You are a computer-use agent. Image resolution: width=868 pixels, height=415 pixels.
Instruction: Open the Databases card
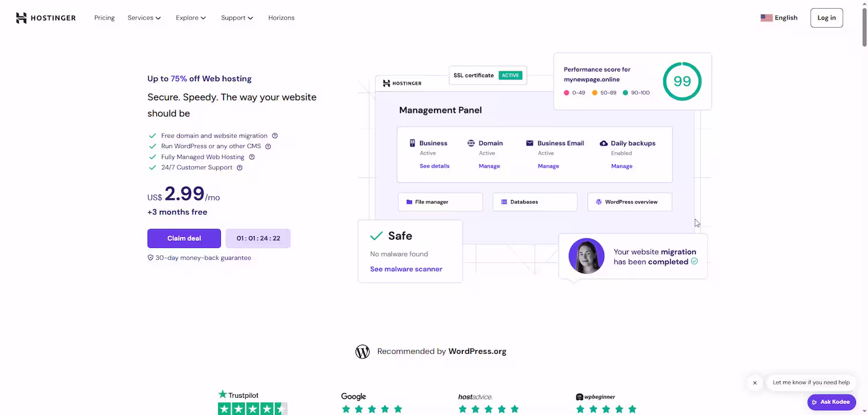(535, 202)
